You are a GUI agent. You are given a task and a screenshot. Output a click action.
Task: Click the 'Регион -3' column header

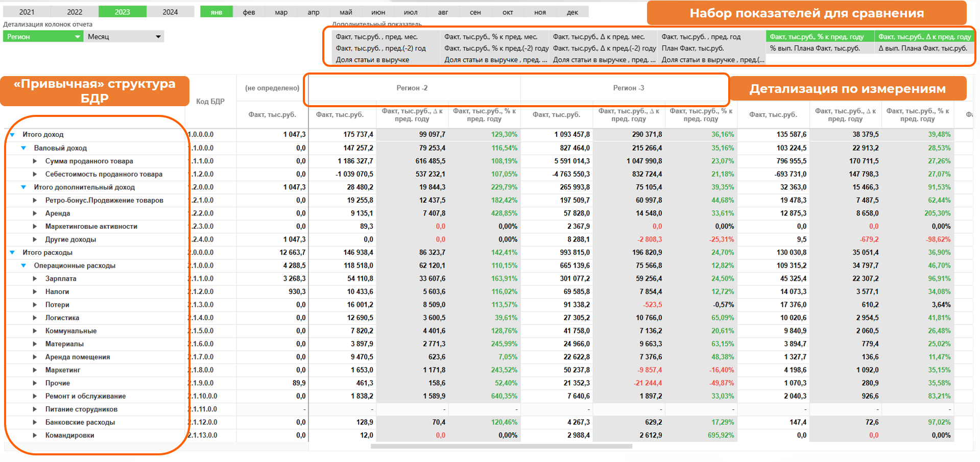pos(629,88)
